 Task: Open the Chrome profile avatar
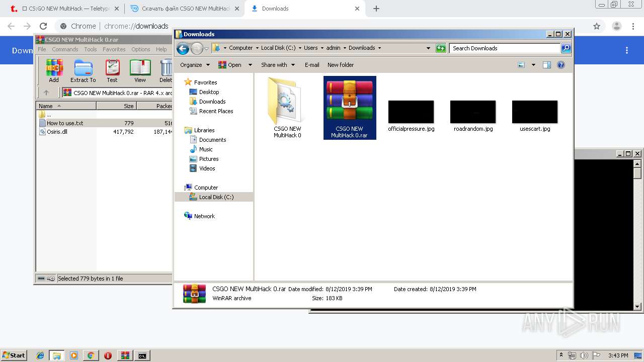point(617,26)
